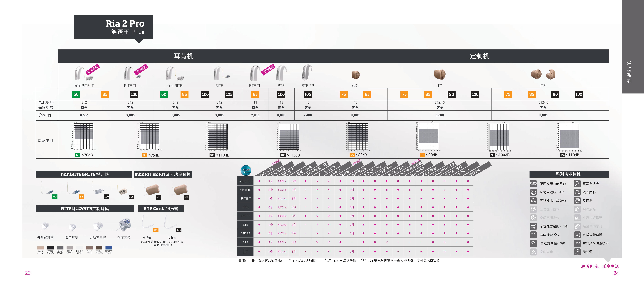Select the 熟米色 CBE(90) color swatch
Screen dimensions: 644x286
(x=41, y=248)
